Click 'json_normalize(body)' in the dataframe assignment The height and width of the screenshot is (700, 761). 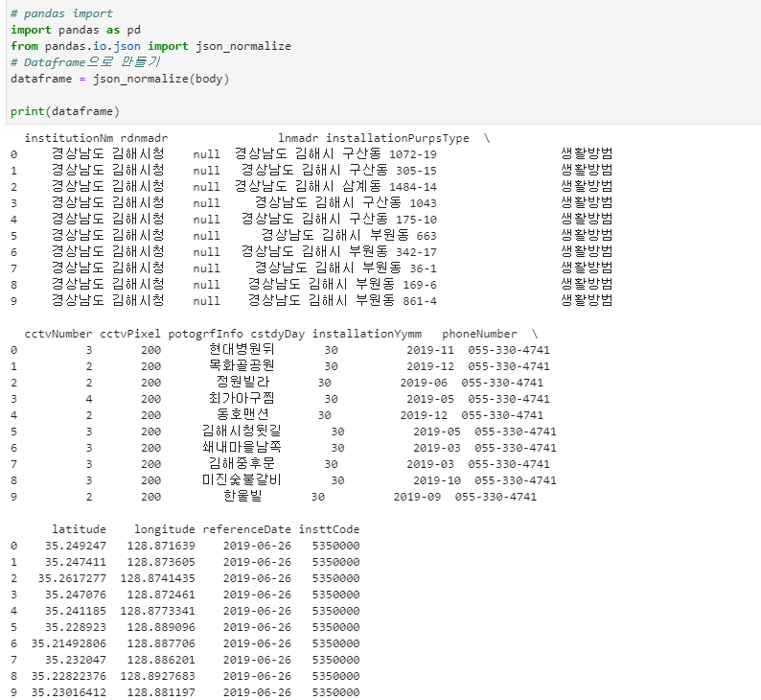(x=161, y=79)
